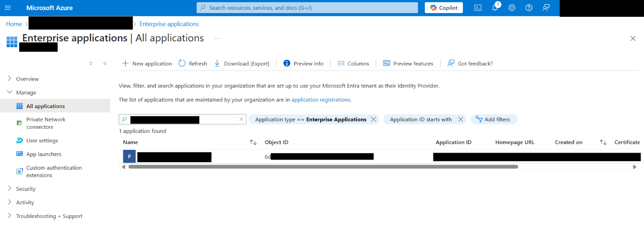
Task: Clear the application search box
Action: point(241,119)
